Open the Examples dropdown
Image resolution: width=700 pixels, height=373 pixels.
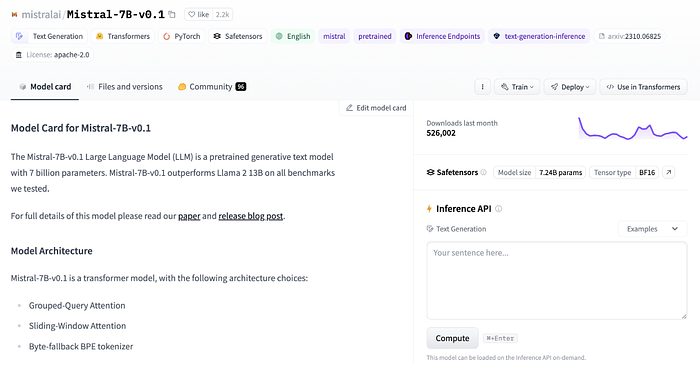(652, 229)
